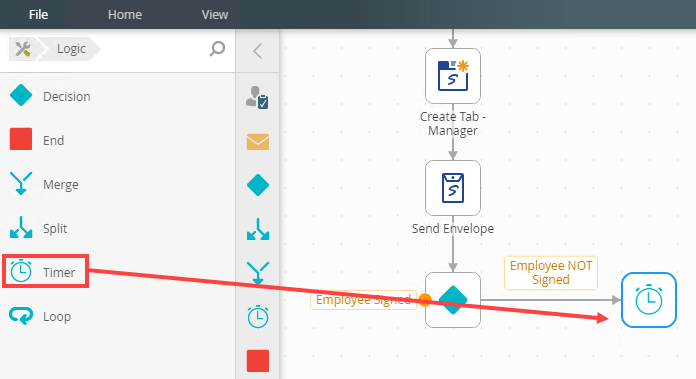Click the Split label
Viewport: 696px width, 379px height.
[x=55, y=229]
